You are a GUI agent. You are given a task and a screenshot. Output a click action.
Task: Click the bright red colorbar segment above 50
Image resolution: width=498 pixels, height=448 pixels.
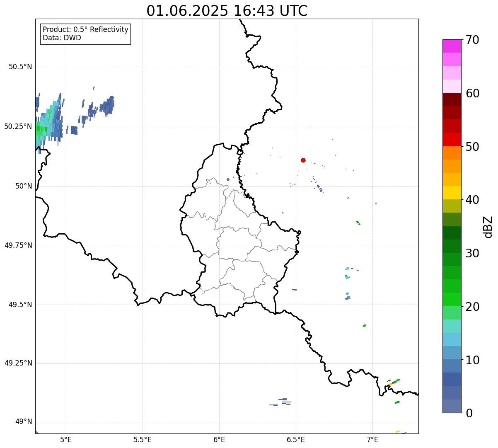point(452,140)
